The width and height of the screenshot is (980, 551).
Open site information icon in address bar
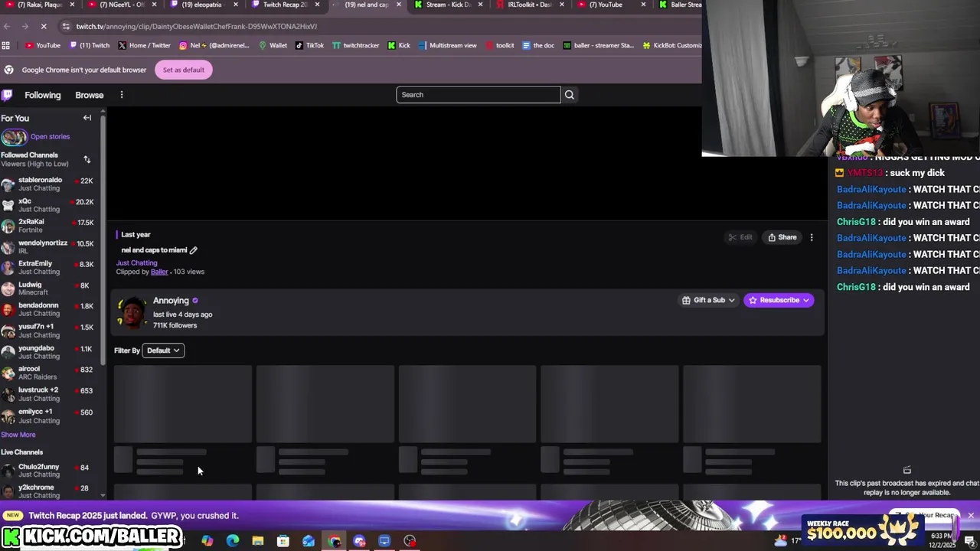[66, 26]
